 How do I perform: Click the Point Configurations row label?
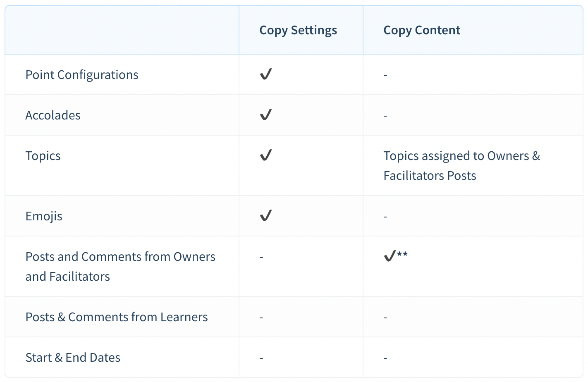[82, 75]
